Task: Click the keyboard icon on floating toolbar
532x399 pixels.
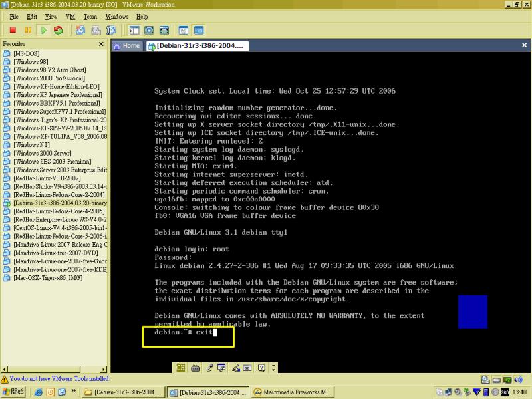Action: point(195,368)
